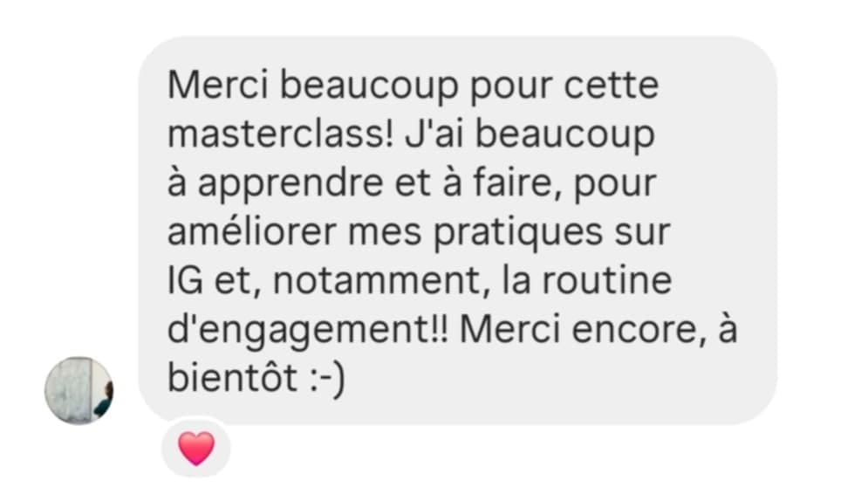Image resolution: width=868 pixels, height=494 pixels.
Task: Click the word "sur" ending fourth line
Action: pyautogui.click(x=642, y=233)
